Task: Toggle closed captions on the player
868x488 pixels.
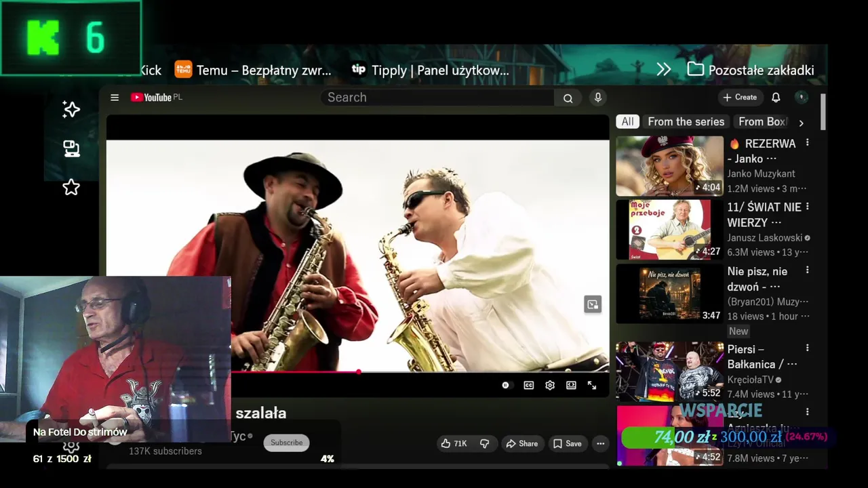Action: point(529,385)
